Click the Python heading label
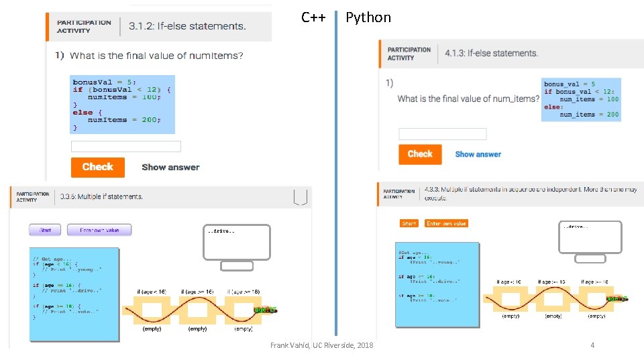 [x=368, y=17]
